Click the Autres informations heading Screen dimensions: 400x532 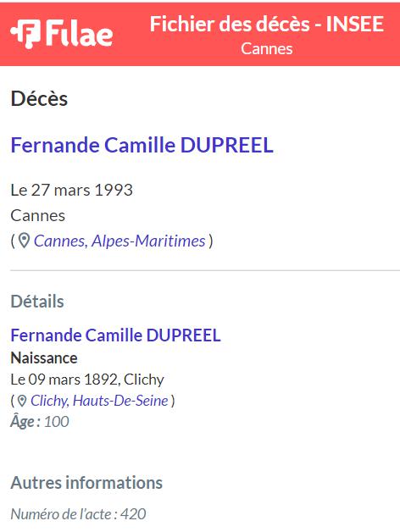point(86,483)
